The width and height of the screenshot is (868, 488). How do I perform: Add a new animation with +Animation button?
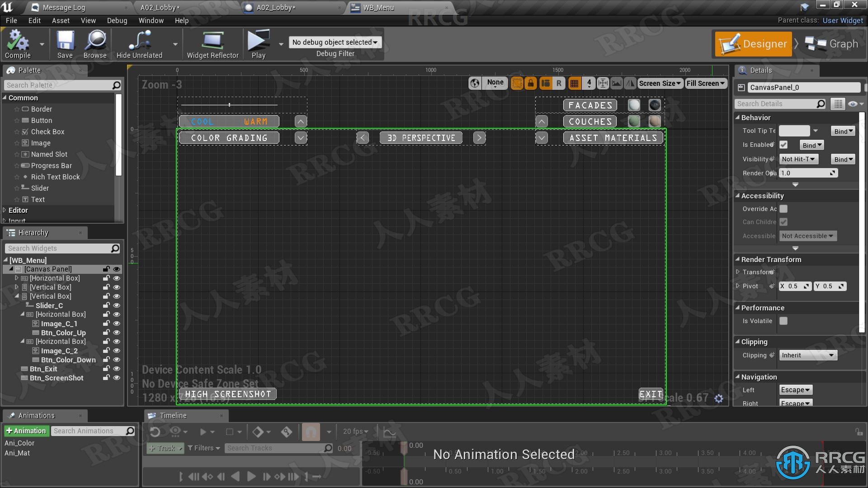[26, 431]
